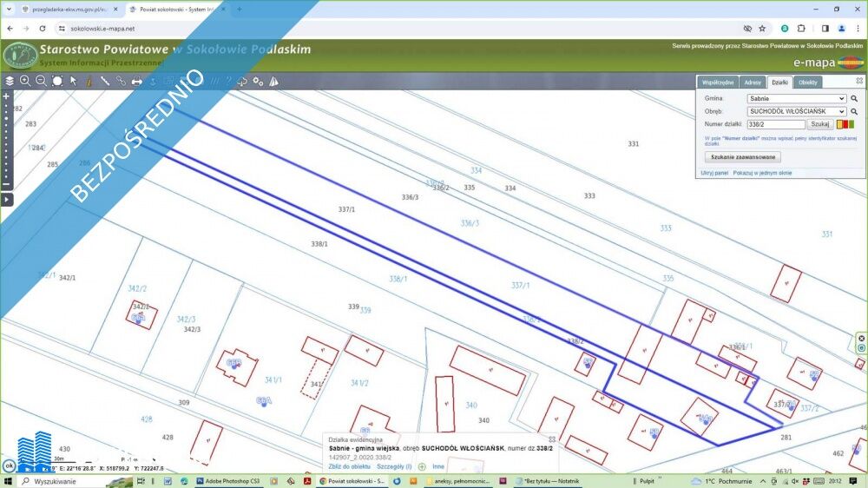
Task: Click Szukanie zaawansowane button
Action: click(742, 157)
